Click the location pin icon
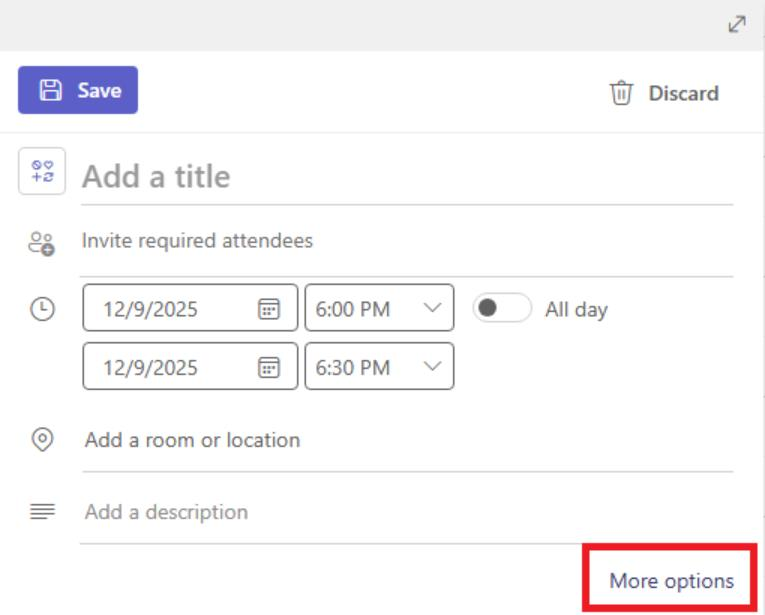This screenshot has width=765, height=615. [x=42, y=440]
